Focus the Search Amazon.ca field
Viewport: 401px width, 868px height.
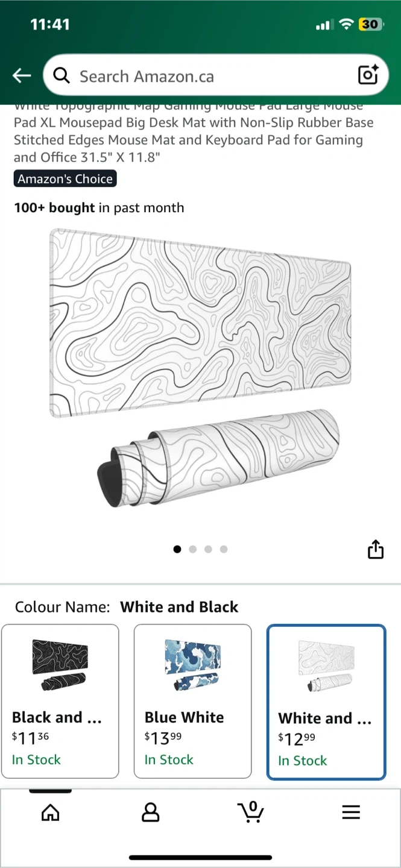[x=215, y=75]
